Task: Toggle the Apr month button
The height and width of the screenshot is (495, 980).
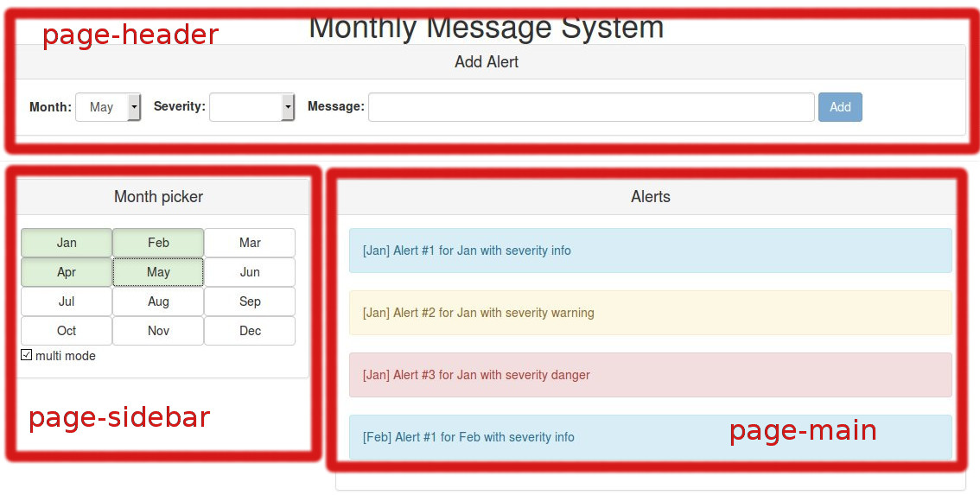Action: [x=67, y=272]
